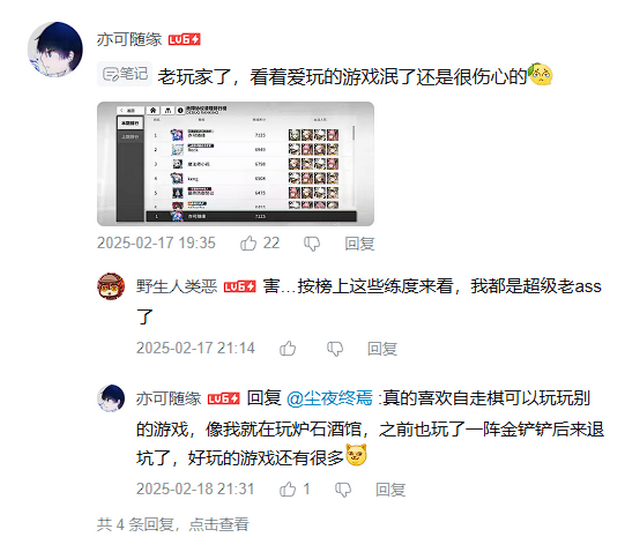The height and width of the screenshot is (545, 640).
Task: Click the LV6 badge beside 野生人类恶
Action: [240, 287]
